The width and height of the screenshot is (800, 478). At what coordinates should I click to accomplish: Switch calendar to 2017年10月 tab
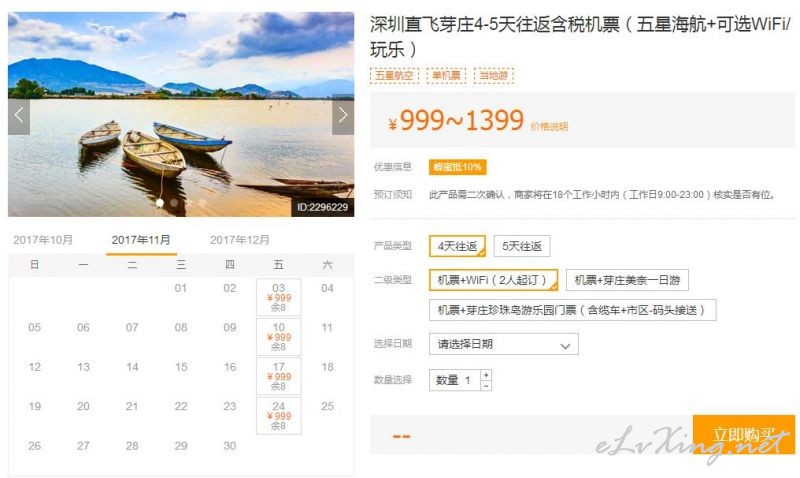pos(43,240)
